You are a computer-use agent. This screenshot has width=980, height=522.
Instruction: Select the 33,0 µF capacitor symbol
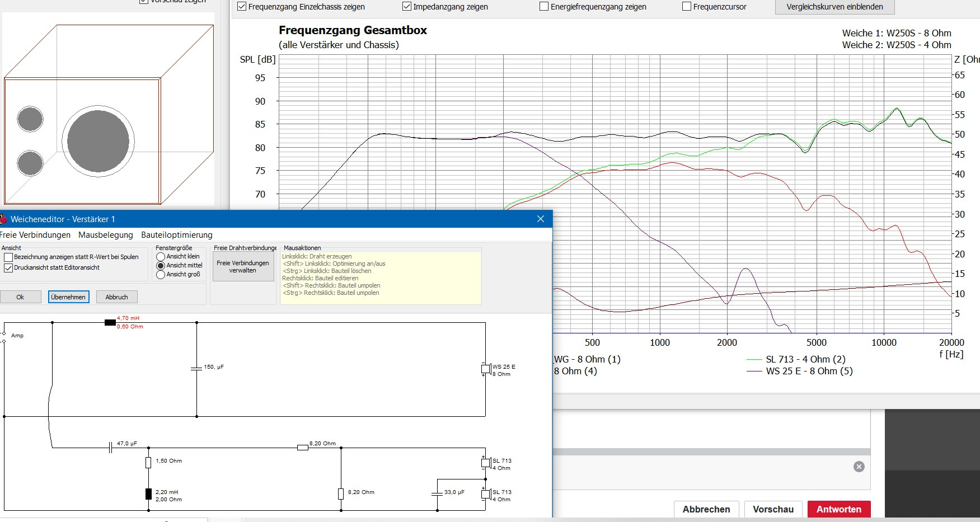coord(437,493)
